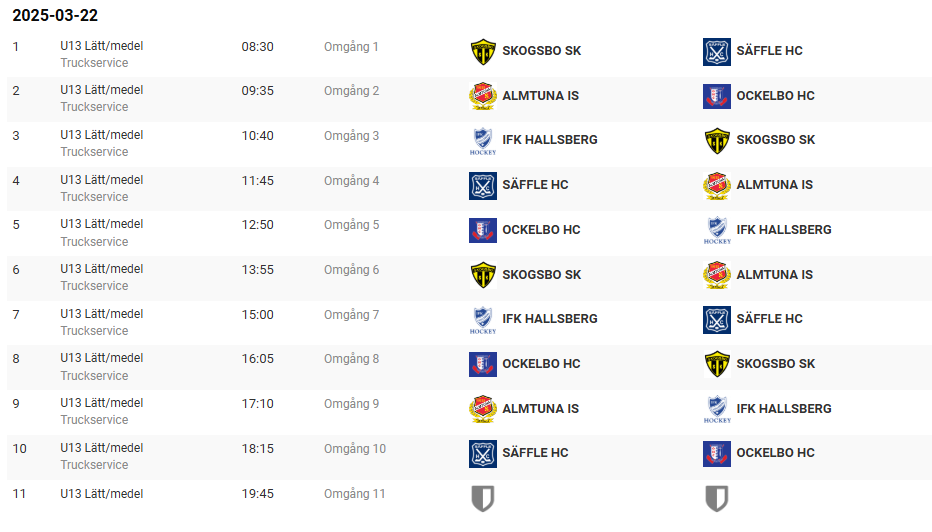Click IFK Hallsberg logo in match 3

[483, 141]
